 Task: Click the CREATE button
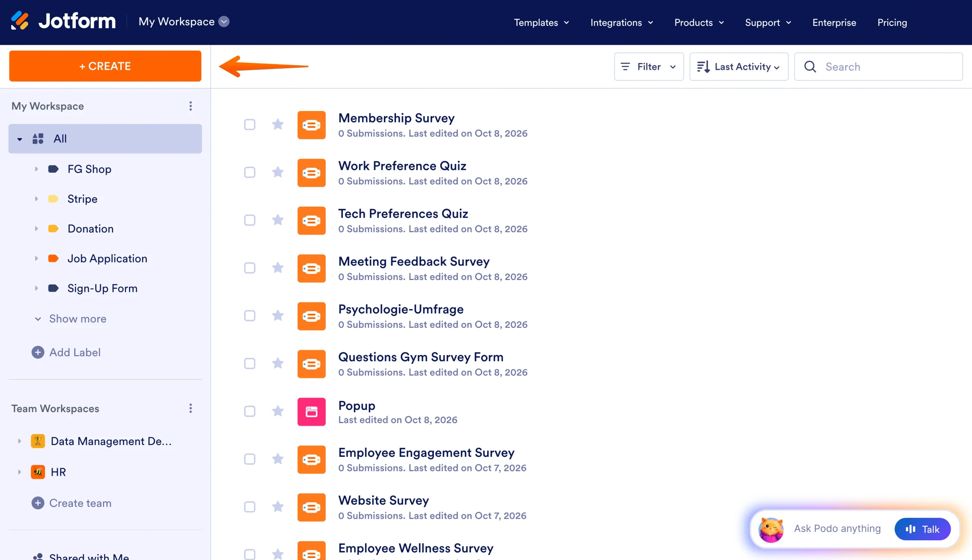pos(106,66)
